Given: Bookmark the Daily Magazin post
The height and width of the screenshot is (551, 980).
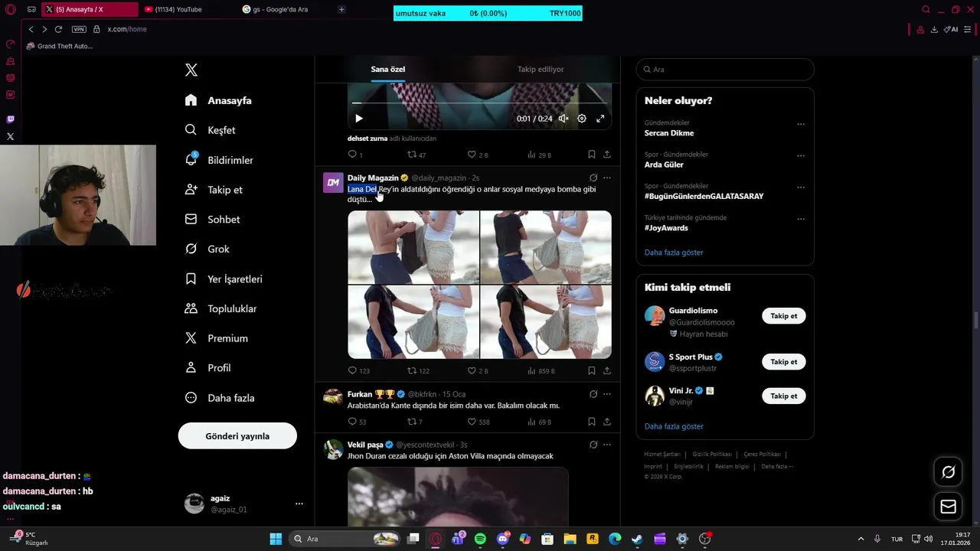Looking at the screenshot, I should coord(592,370).
